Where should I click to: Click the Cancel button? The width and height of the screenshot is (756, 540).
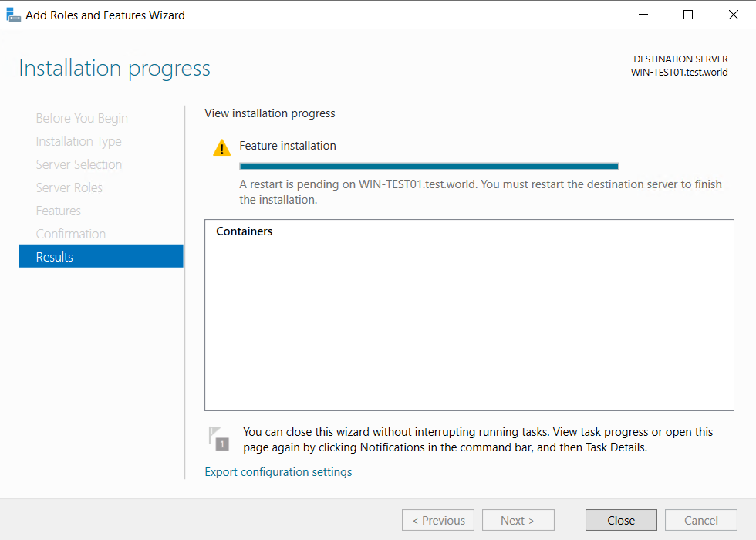(700, 520)
